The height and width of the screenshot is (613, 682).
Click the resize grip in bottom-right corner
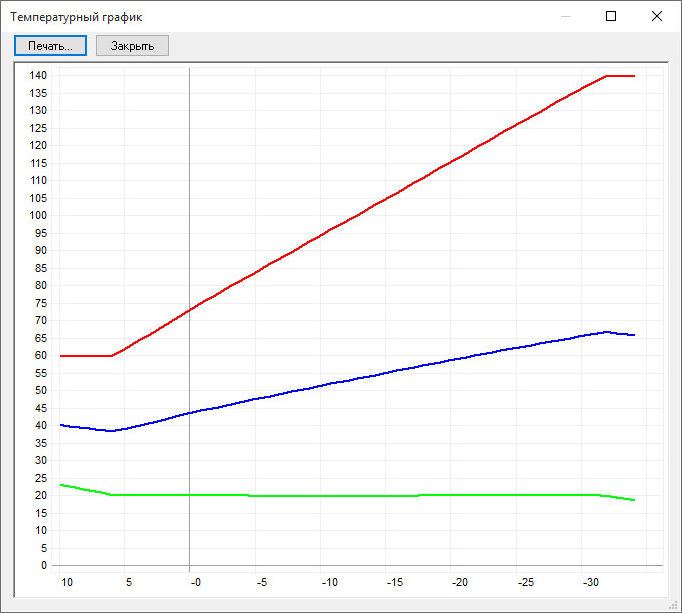coord(674,605)
